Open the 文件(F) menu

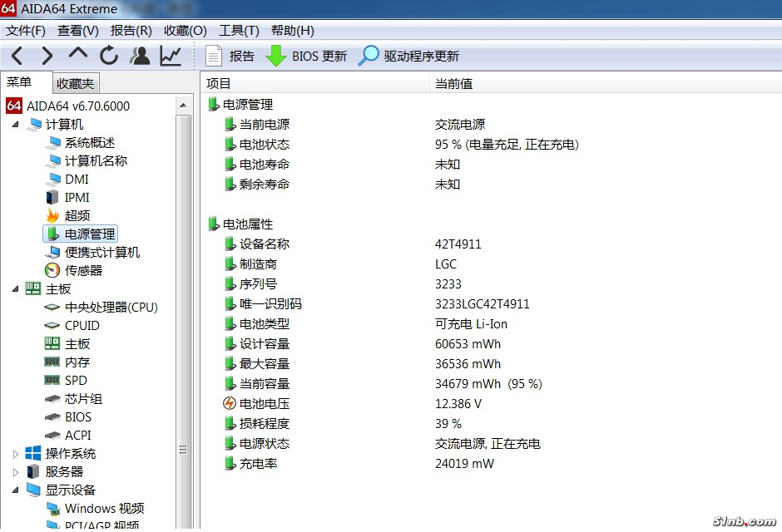(x=26, y=31)
